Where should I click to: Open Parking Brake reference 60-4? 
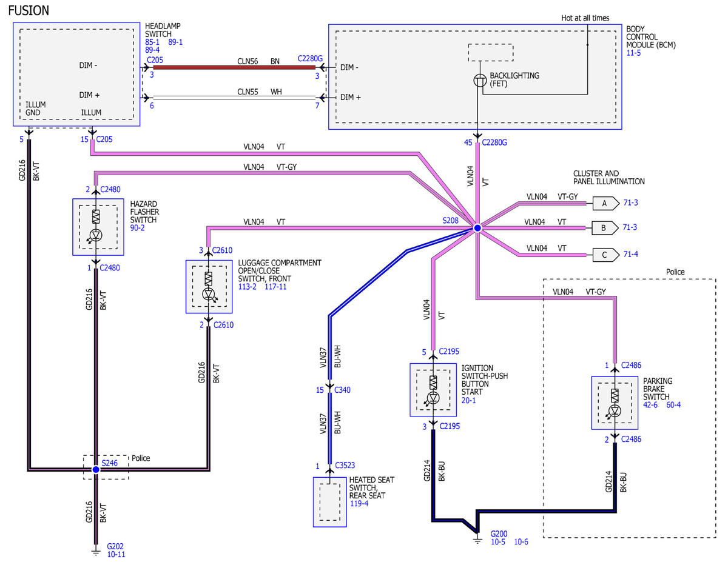[674, 404]
